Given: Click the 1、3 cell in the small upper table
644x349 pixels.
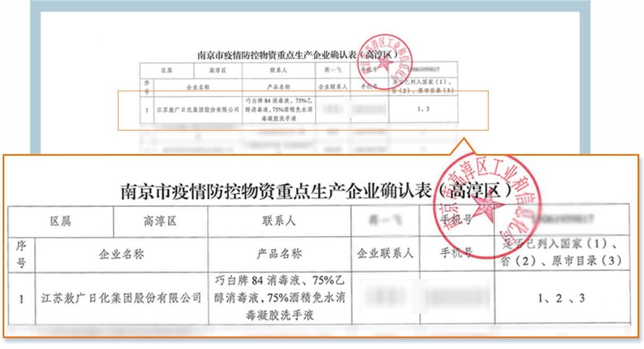Looking at the screenshot, I should (x=423, y=109).
